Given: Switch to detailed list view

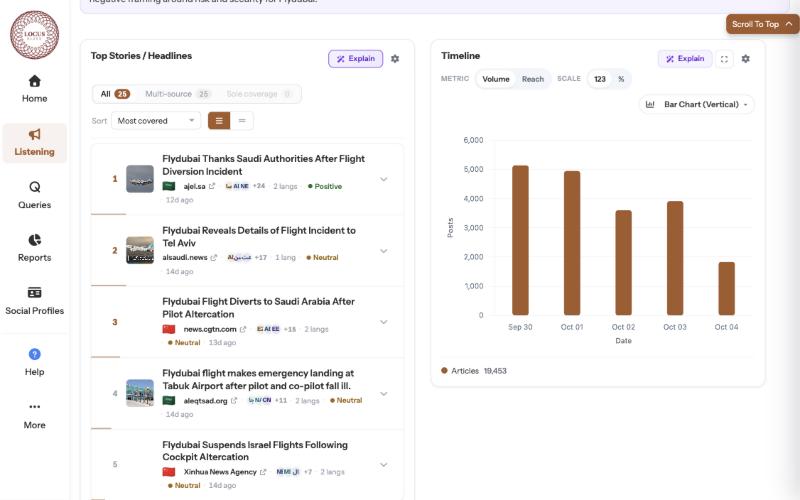Looking at the screenshot, I should click(219, 121).
